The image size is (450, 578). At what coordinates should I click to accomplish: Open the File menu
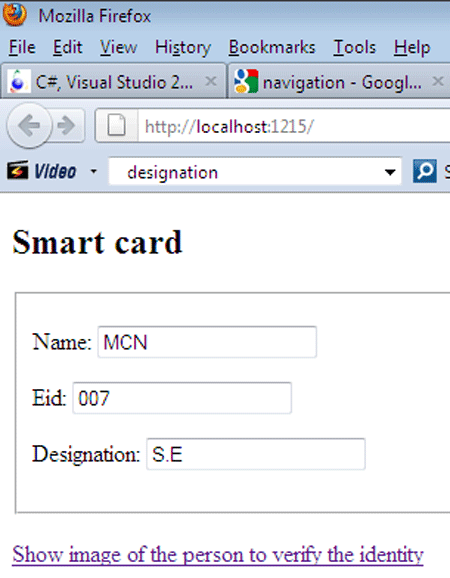[22, 47]
